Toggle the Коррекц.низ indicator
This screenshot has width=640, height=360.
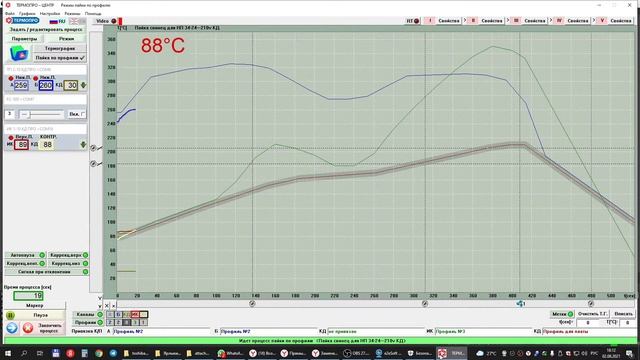pos(85,263)
